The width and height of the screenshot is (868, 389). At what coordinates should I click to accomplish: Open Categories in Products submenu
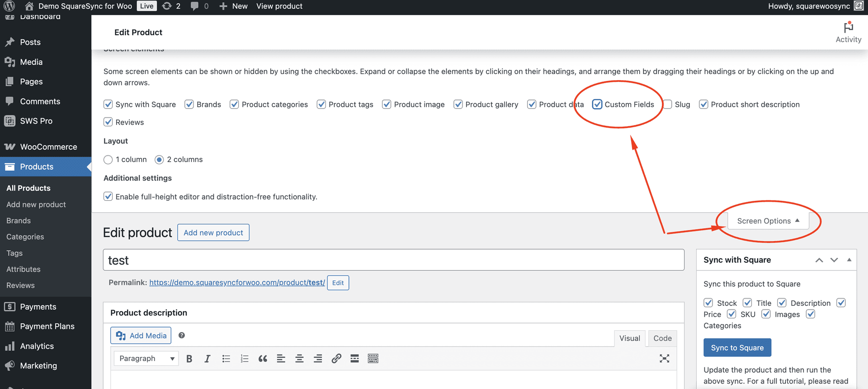tap(25, 237)
